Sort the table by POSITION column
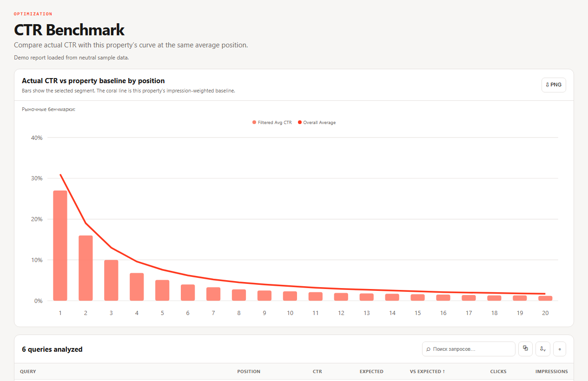 point(249,372)
